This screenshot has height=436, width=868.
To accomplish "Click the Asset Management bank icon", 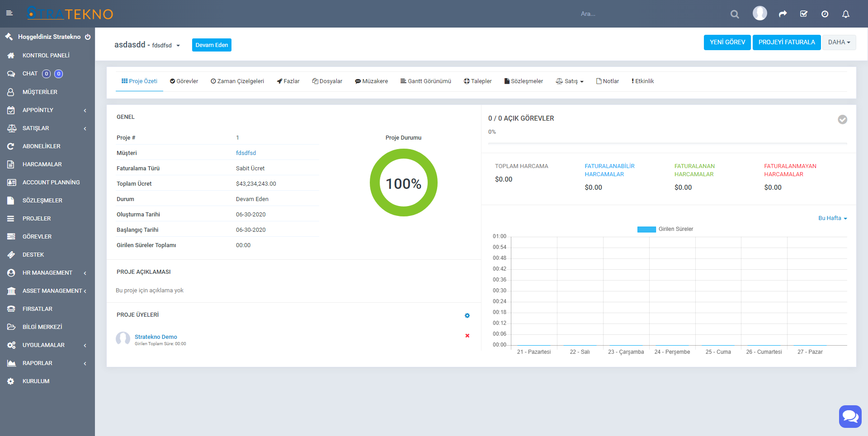I will [11, 291].
